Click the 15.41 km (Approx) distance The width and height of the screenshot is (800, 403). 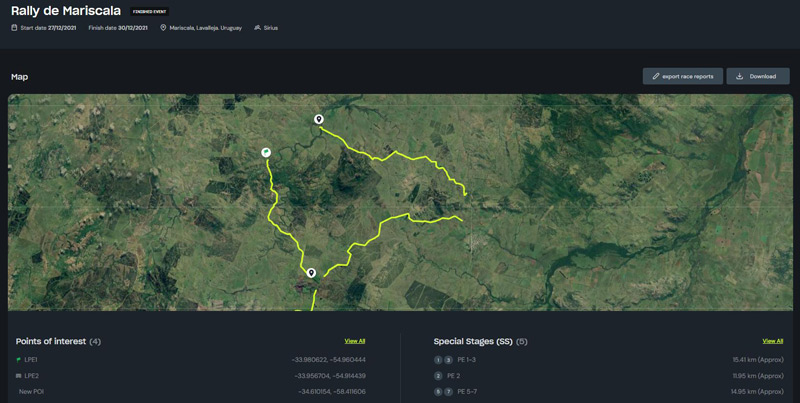[x=758, y=360]
